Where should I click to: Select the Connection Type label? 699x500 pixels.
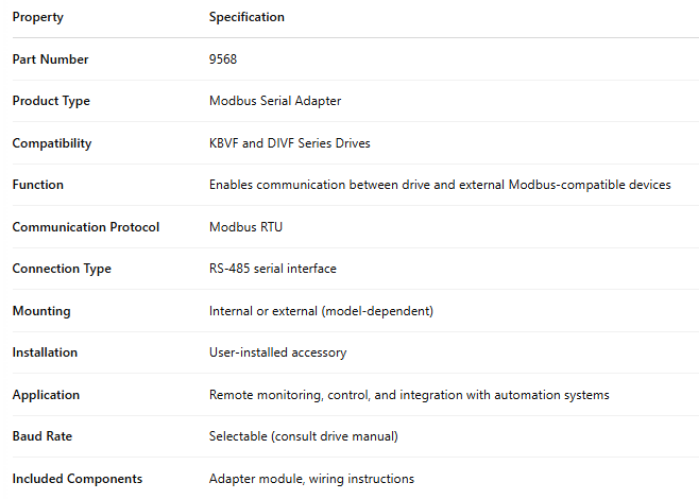click(61, 269)
